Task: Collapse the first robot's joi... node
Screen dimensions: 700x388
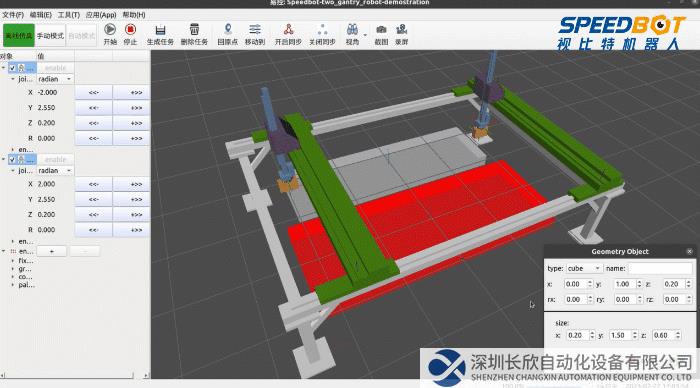Action: click(x=13, y=79)
